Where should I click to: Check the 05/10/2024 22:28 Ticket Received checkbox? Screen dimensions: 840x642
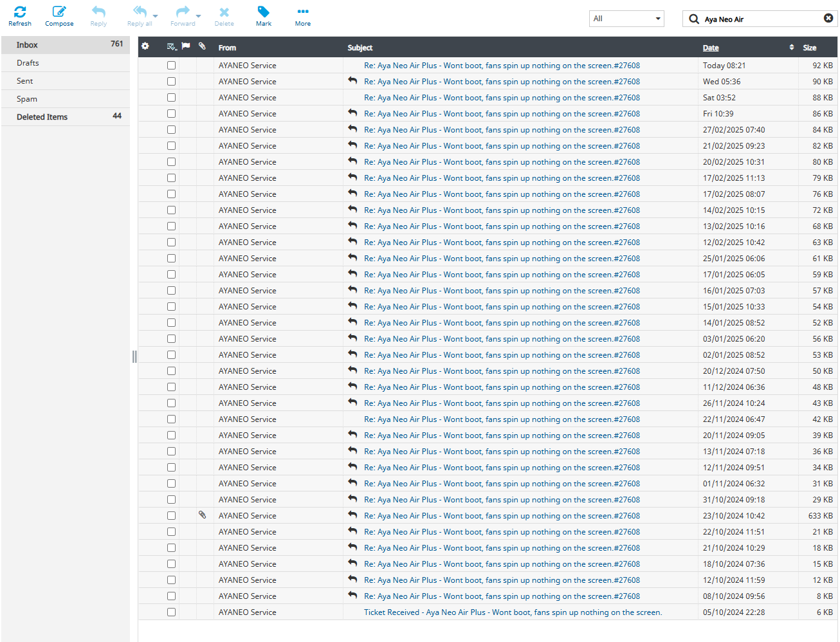tap(171, 612)
